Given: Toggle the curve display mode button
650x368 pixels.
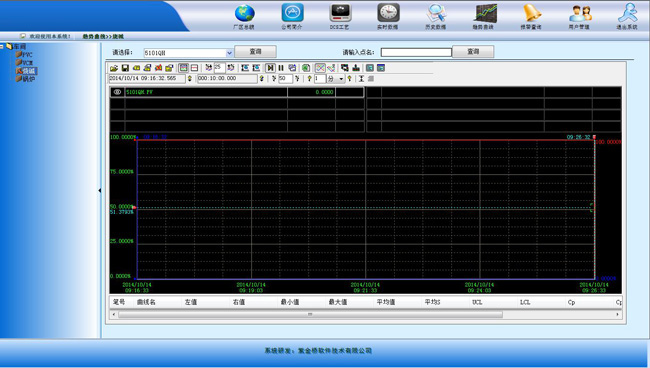Looking at the screenshot, I should (x=320, y=68).
